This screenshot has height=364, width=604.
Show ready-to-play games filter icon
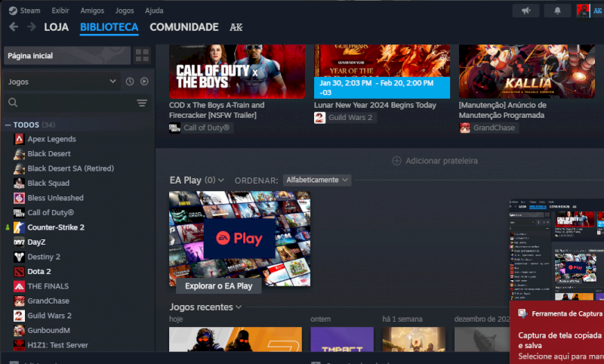point(144,82)
